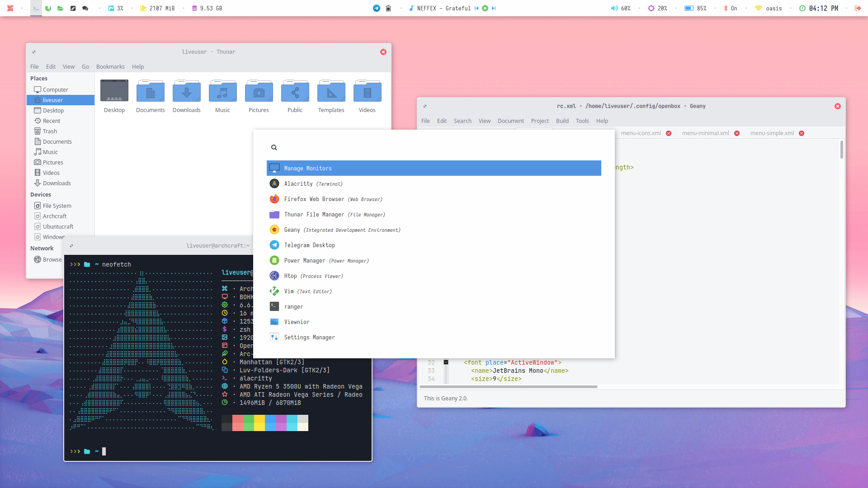Play or pause the NEFFEX track
The image size is (868, 488).
click(x=485, y=8)
